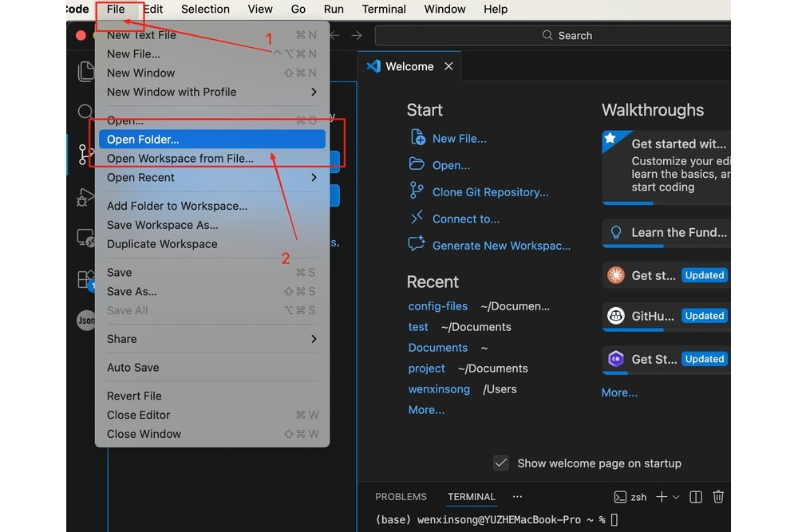Click the Search command center field
798x532 pixels.
click(567, 35)
